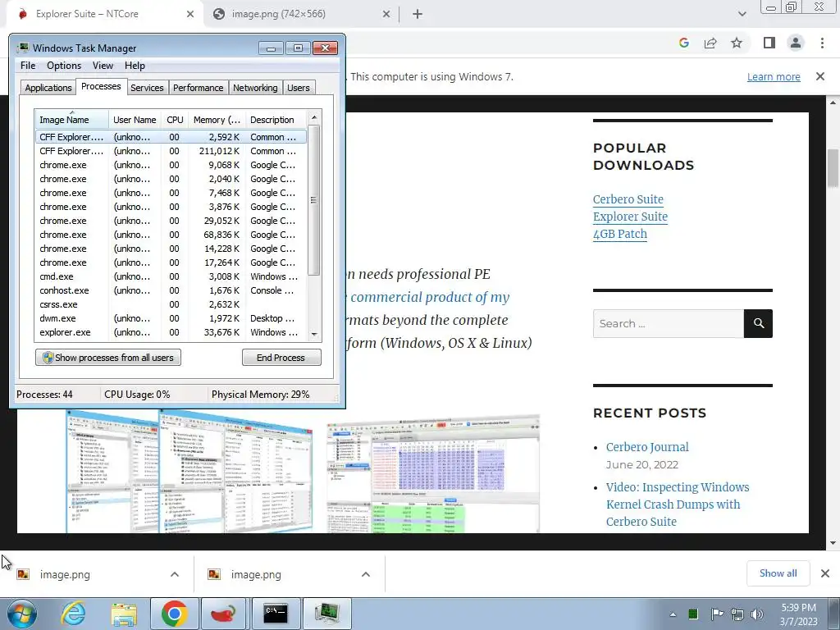Click process list scroll-up arrow

click(314, 117)
